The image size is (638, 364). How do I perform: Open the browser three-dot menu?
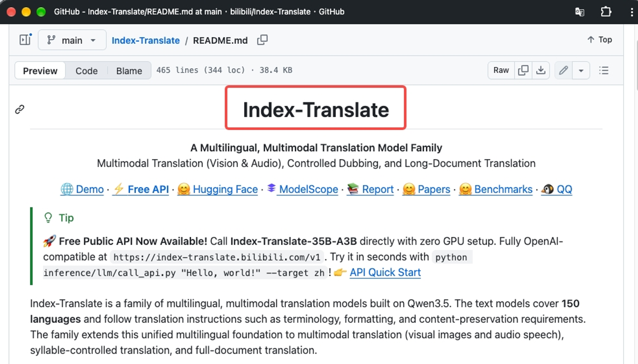click(632, 12)
